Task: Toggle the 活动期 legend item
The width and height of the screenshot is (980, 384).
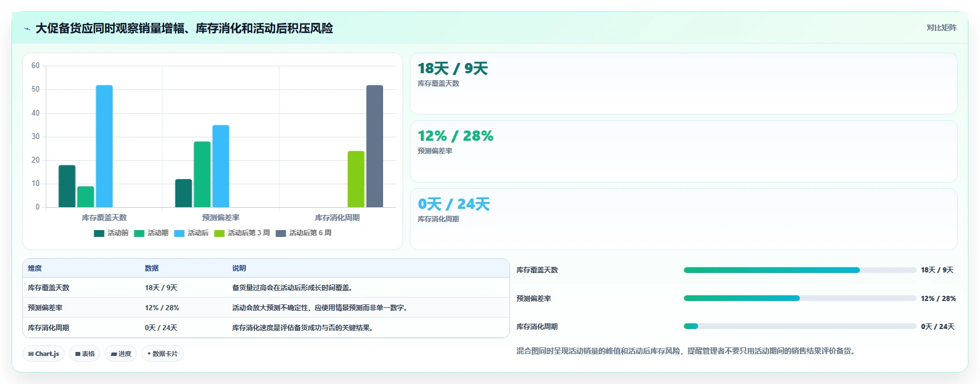Action: click(151, 233)
